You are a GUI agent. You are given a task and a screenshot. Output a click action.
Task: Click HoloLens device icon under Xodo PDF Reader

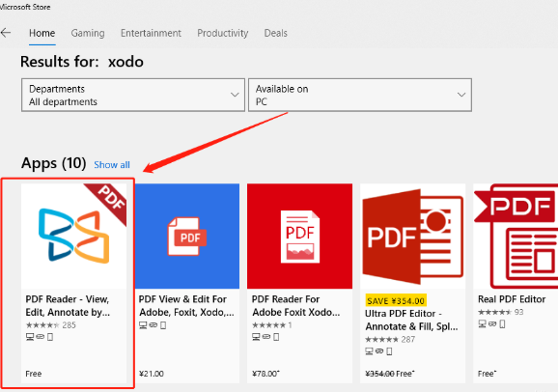pos(41,336)
